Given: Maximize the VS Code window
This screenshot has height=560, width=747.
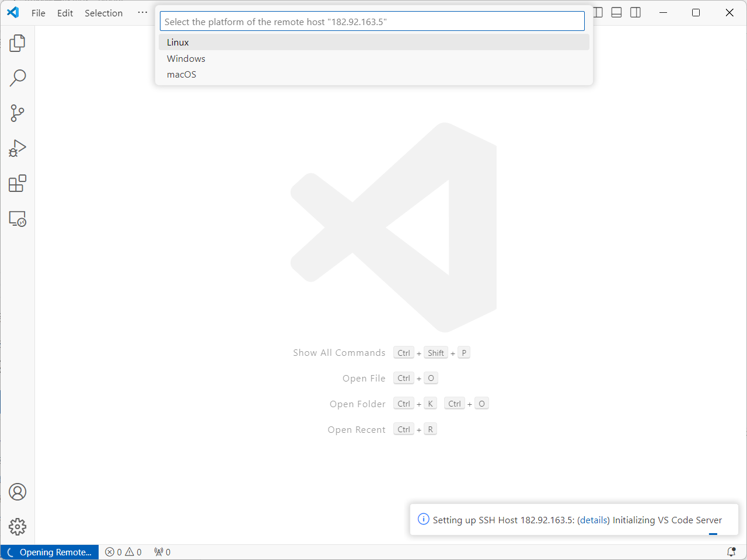Looking at the screenshot, I should pos(696,12).
